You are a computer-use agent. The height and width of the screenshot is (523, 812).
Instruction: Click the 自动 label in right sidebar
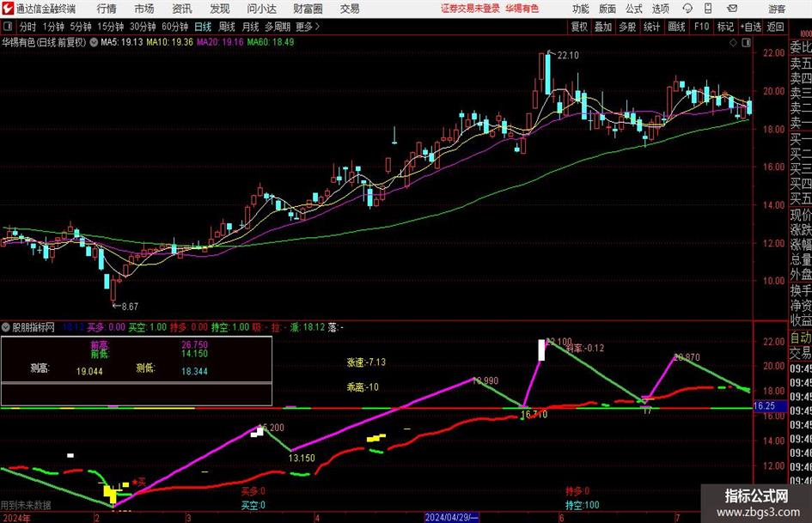[801, 338]
